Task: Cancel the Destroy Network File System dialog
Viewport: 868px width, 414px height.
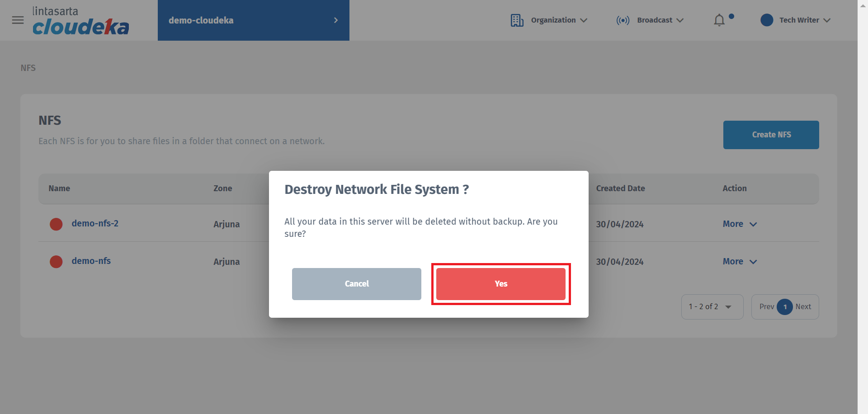Action: point(356,284)
